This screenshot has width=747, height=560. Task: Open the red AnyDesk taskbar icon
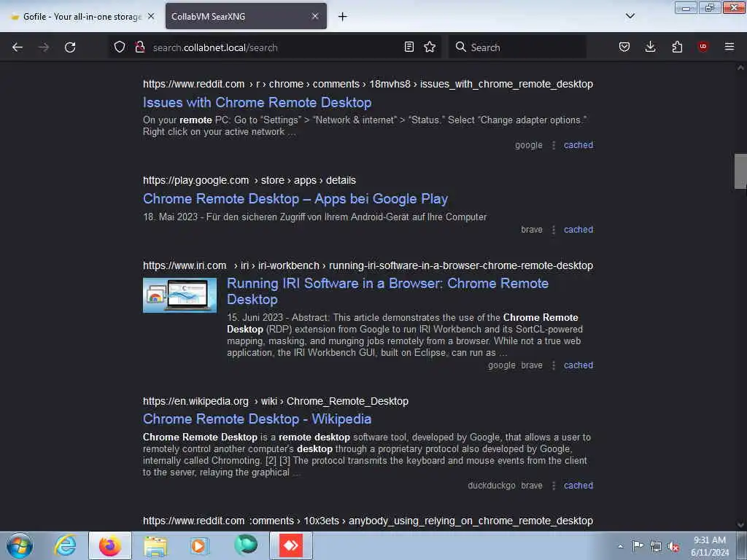click(x=291, y=545)
